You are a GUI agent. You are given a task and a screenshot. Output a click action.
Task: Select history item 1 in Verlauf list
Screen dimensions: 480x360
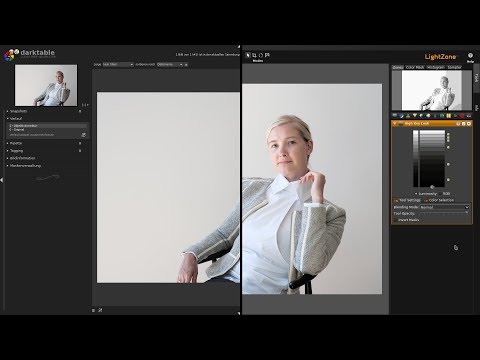click(48, 126)
